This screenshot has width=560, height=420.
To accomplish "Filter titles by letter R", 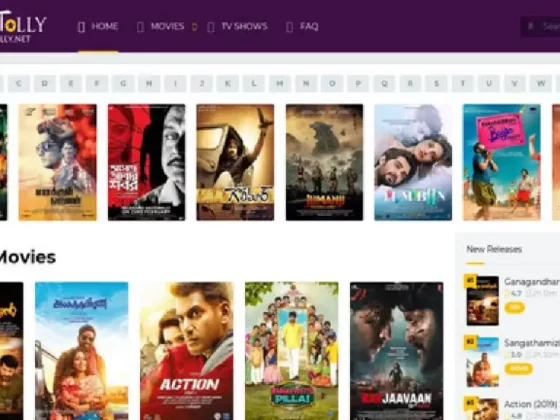I will [410, 84].
